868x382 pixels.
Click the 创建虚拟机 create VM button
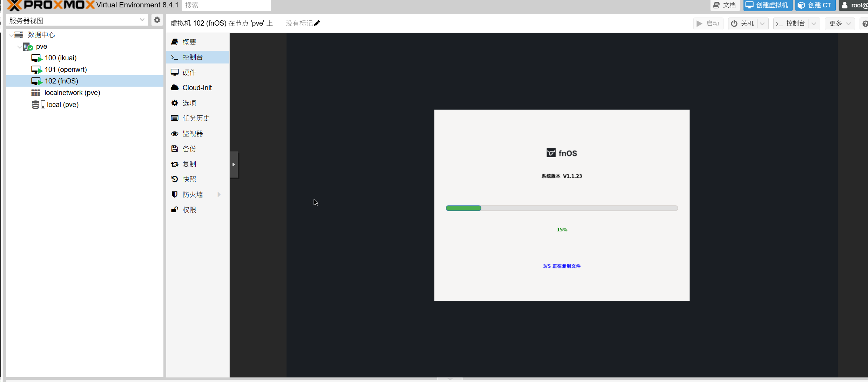(767, 5)
